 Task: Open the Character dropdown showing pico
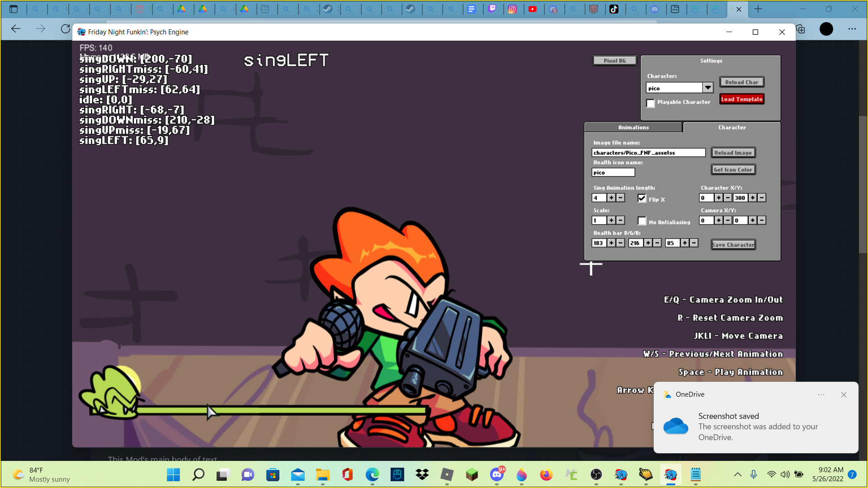click(x=708, y=88)
